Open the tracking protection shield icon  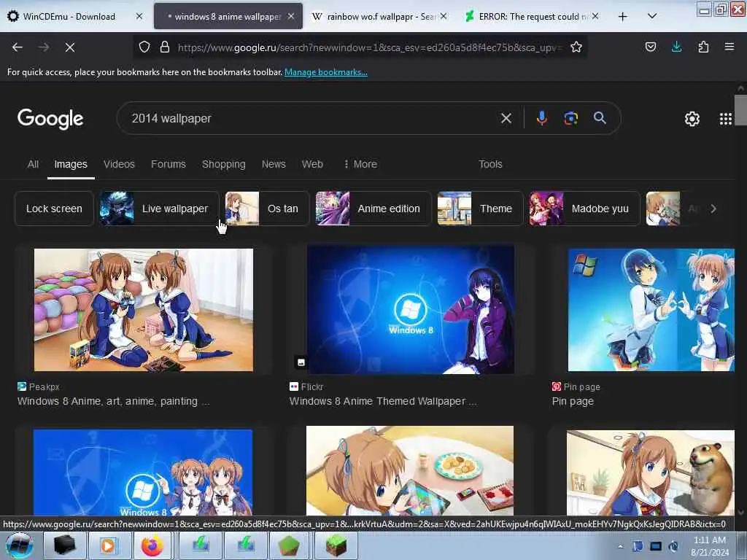pos(144,47)
